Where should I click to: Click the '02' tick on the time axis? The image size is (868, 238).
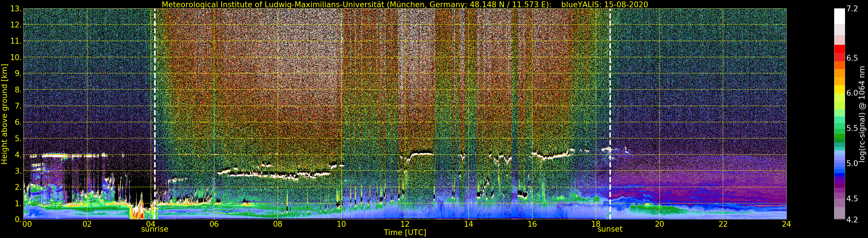87,224
